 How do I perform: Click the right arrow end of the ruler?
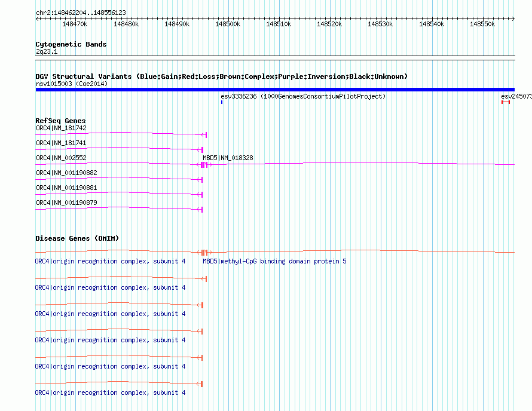click(x=513, y=19)
